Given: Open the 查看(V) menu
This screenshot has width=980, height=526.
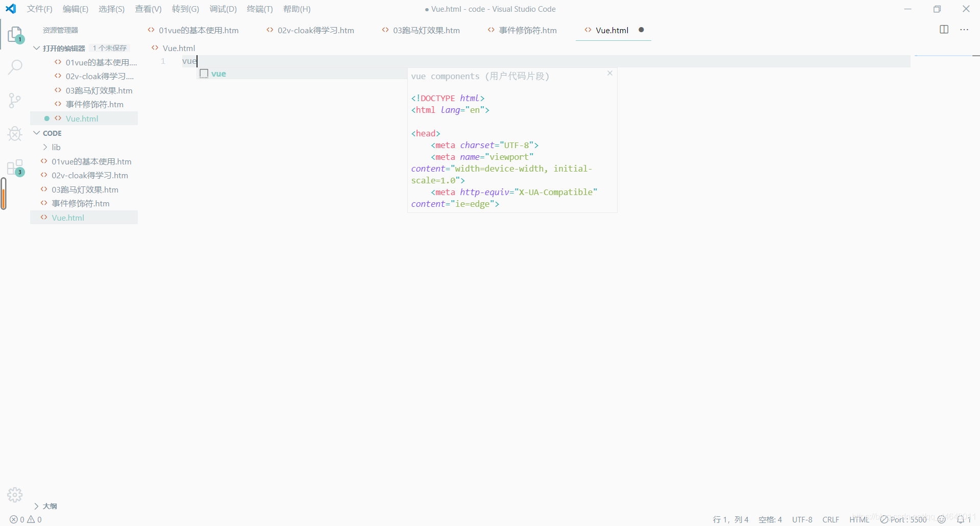Looking at the screenshot, I should pyautogui.click(x=148, y=9).
